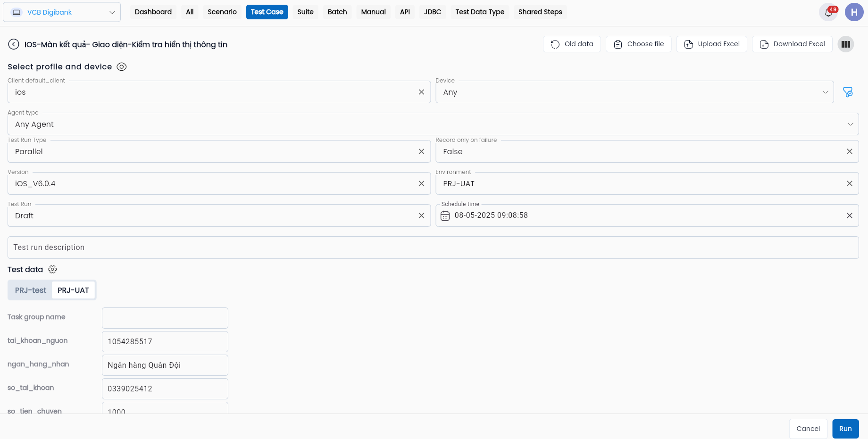Screen dimensions: 868x439
Task: Open the VCB Digibank project dropdown
Action: pos(62,12)
